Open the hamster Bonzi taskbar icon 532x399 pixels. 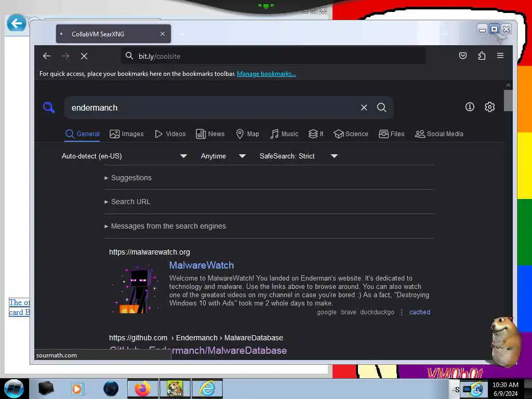point(175,389)
